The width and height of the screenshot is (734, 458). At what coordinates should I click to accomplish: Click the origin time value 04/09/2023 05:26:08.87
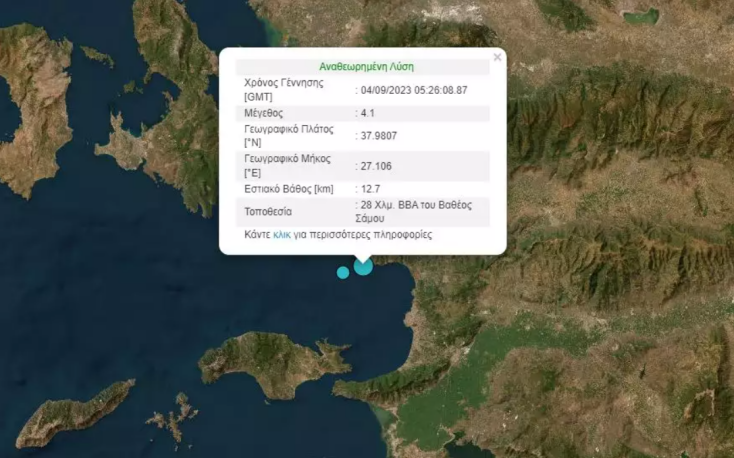(414, 90)
